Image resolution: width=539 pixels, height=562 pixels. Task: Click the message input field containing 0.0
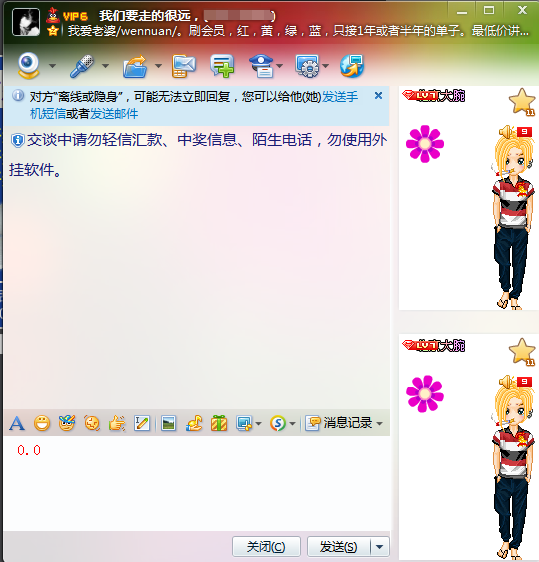coord(196,483)
